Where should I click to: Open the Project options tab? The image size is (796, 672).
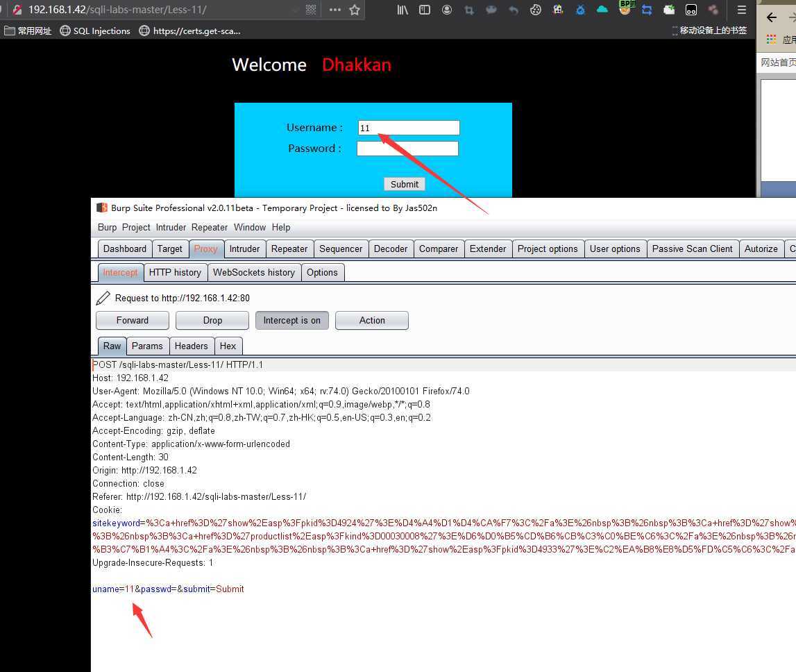(x=548, y=249)
